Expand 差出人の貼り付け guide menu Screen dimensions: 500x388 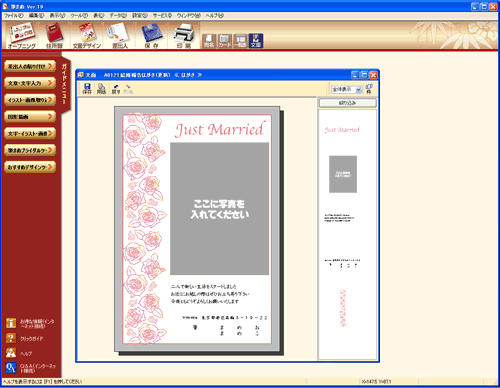30,66
